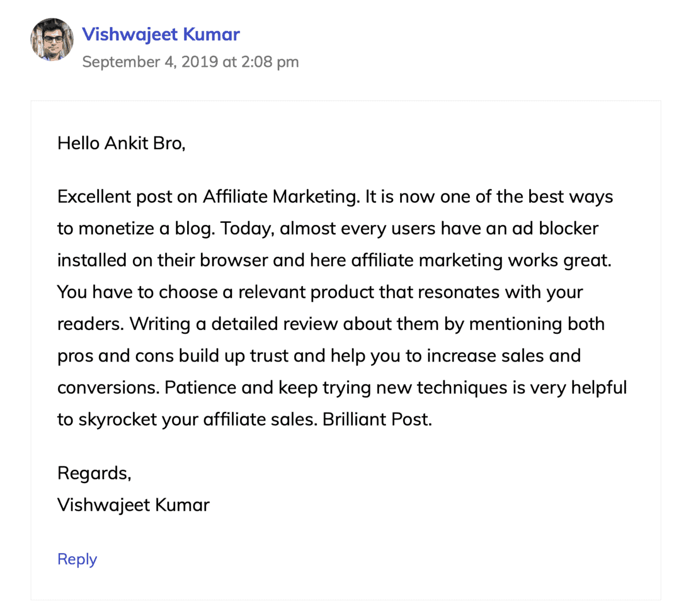Click the greeting line Hello Ankit Bro

(122, 143)
